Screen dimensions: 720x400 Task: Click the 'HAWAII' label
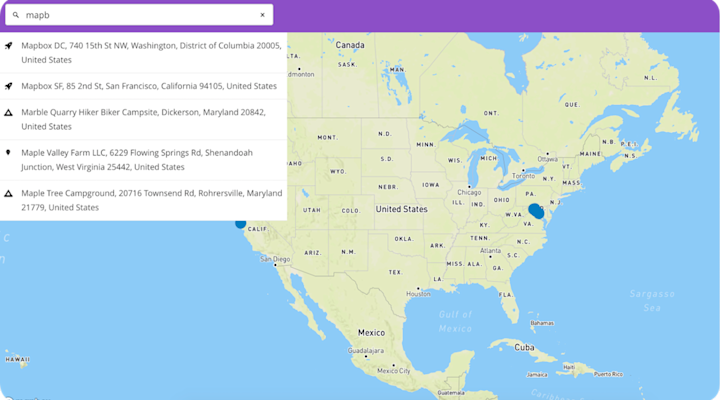18,359
